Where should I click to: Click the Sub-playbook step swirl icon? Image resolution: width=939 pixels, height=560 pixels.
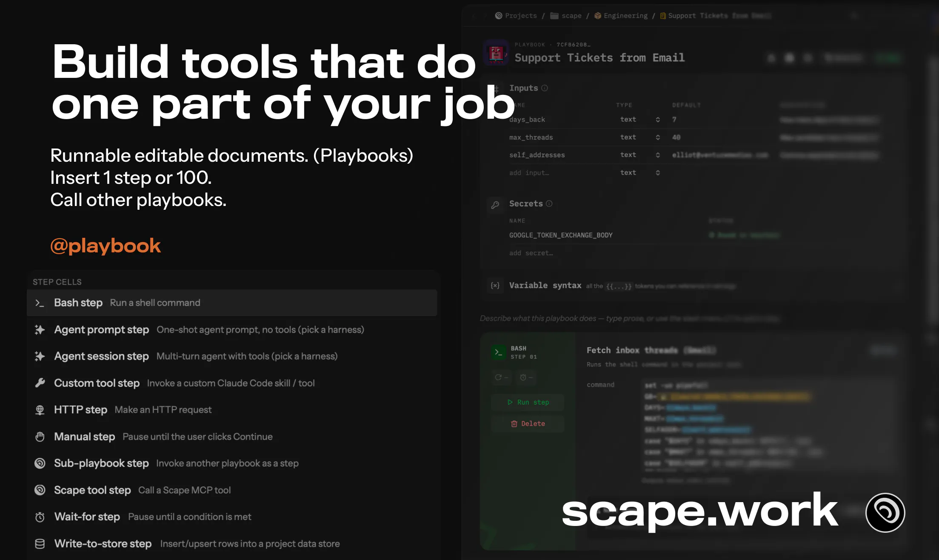click(40, 463)
